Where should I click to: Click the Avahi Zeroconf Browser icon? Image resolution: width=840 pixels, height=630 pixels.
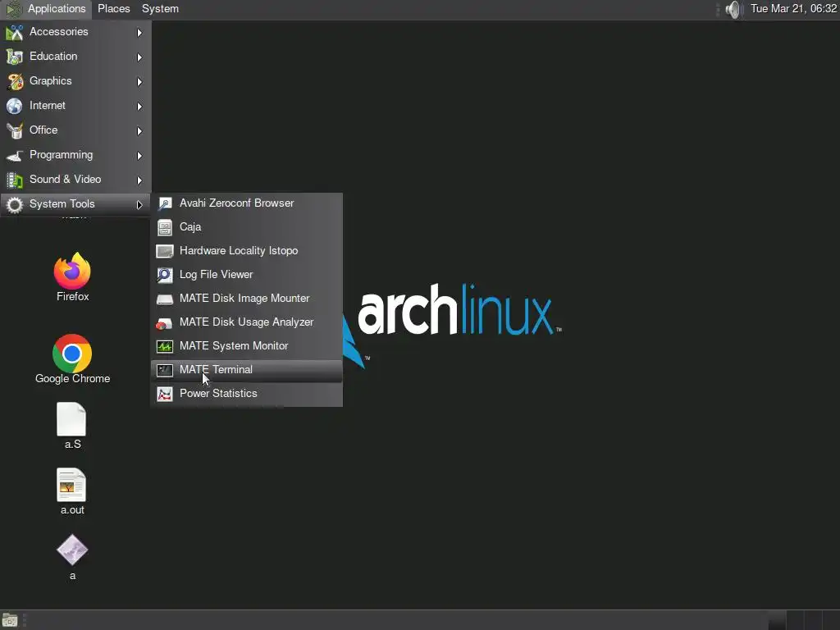(x=164, y=203)
